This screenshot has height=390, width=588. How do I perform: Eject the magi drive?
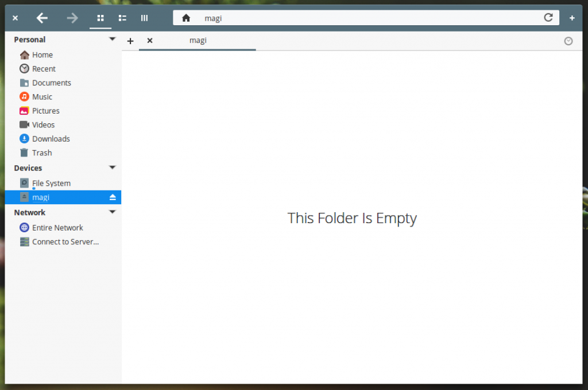[113, 197]
